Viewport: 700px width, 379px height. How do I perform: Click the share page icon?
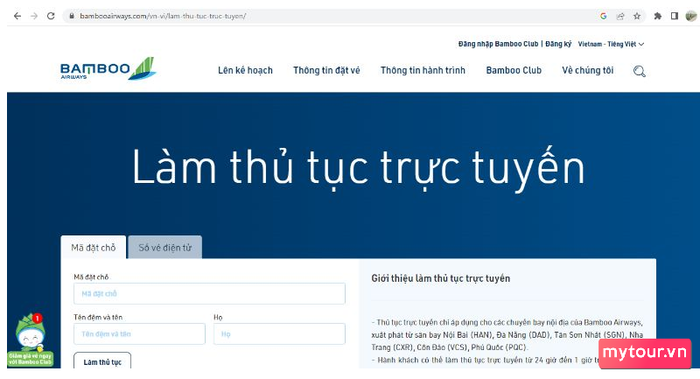tap(620, 16)
